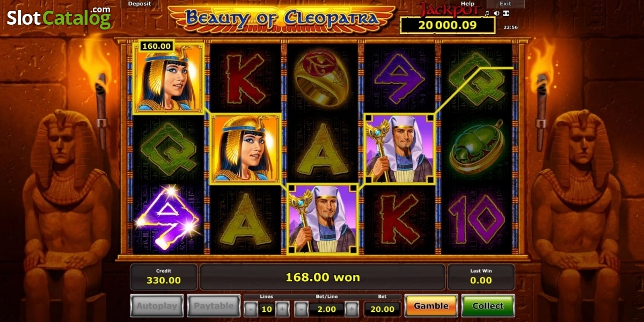Click the SlotCatalog.com logo
This screenshot has width=644, height=322.
tap(59, 17)
